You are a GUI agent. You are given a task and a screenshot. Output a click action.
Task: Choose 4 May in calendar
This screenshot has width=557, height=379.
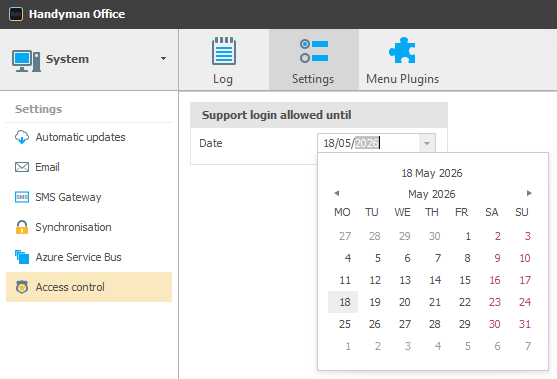point(348,258)
